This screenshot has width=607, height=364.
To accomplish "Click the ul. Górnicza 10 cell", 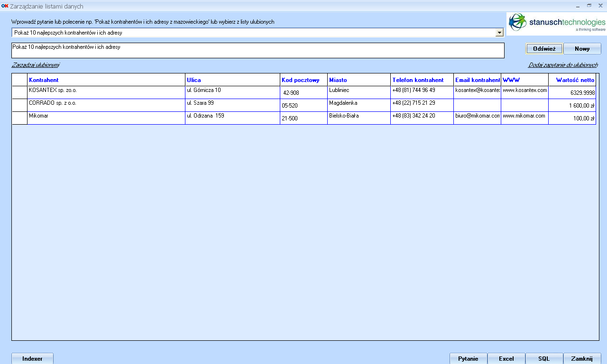I will 233,92.
